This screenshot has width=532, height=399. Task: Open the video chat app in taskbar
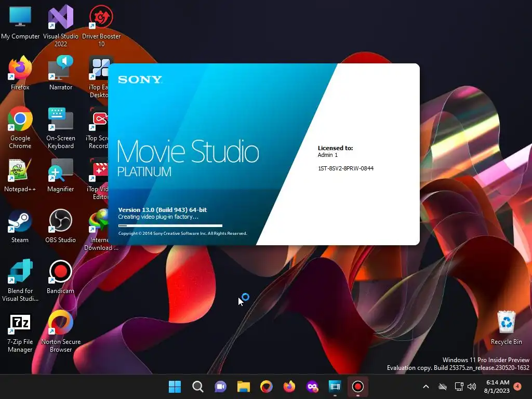point(220,387)
